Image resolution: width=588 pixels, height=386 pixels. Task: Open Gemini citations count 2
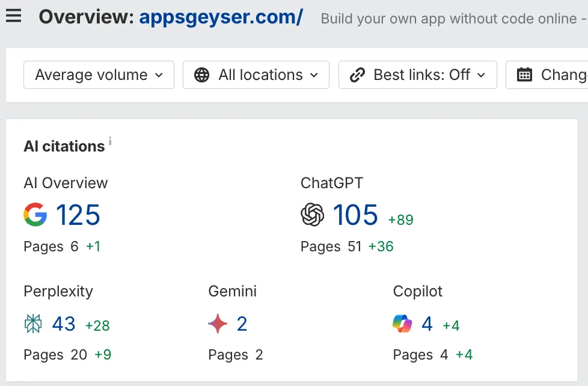[242, 324]
